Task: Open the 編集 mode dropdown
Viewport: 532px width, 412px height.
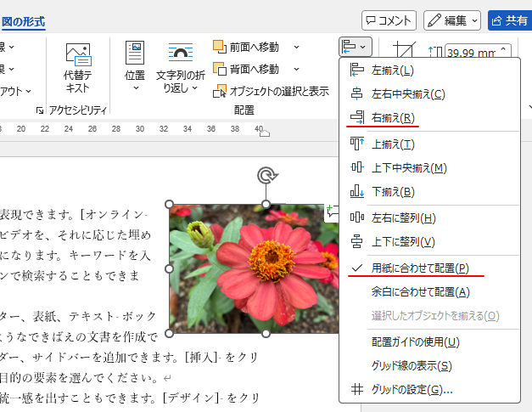Action: [452, 20]
